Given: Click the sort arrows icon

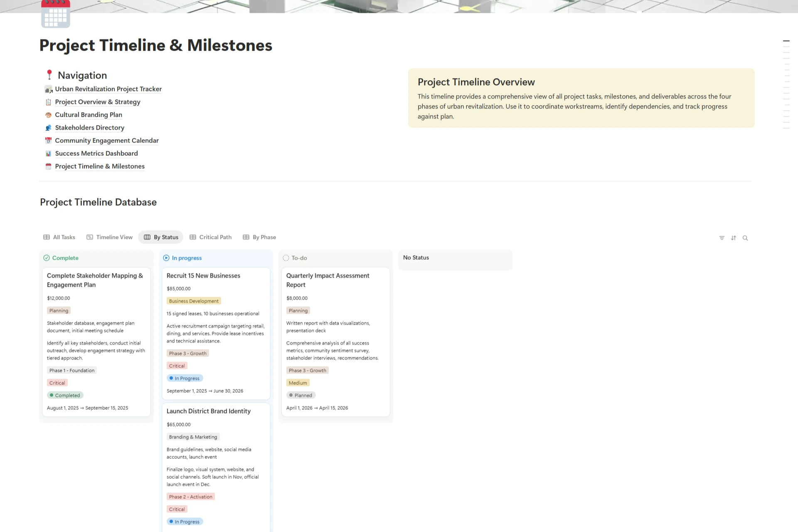Looking at the screenshot, I should tap(733, 238).
